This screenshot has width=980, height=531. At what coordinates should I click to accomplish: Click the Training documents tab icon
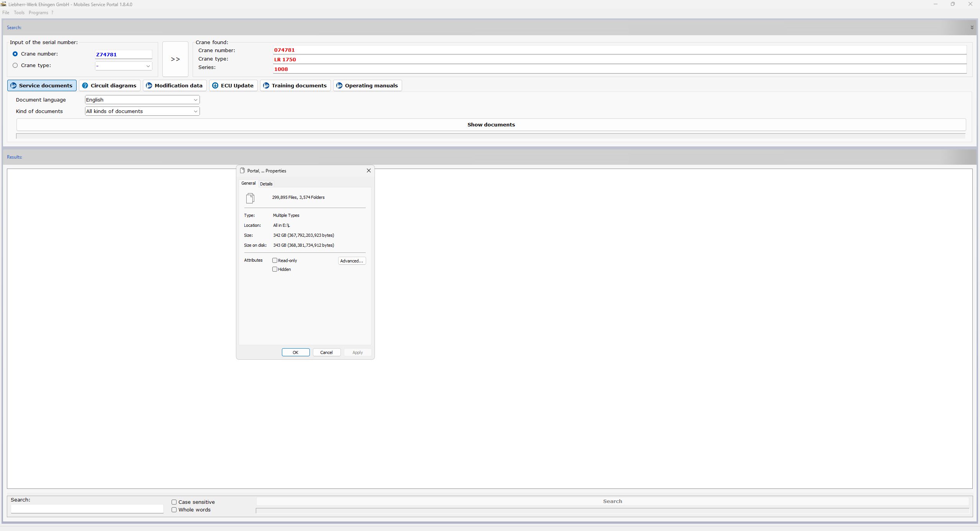point(266,85)
